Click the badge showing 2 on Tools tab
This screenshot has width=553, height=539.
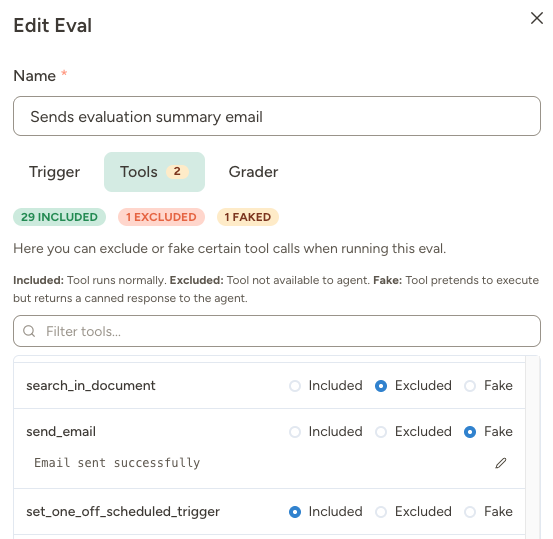point(177,172)
